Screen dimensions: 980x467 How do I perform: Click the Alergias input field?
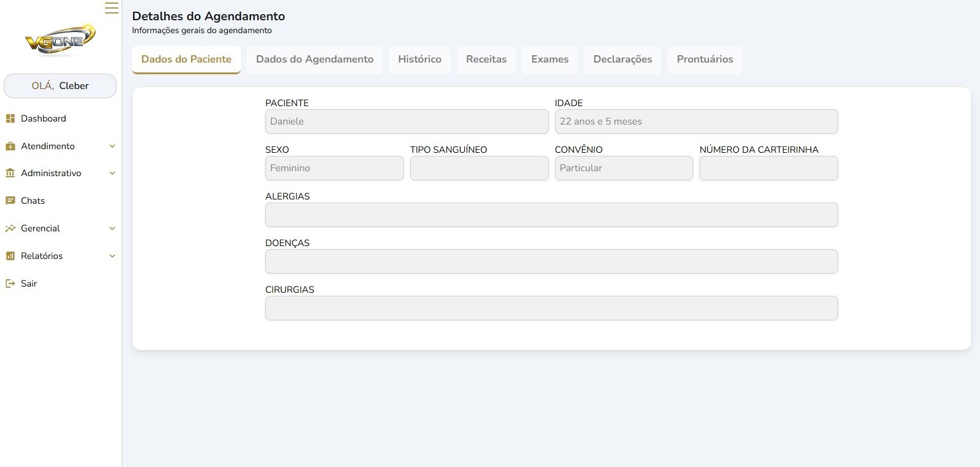coord(551,215)
